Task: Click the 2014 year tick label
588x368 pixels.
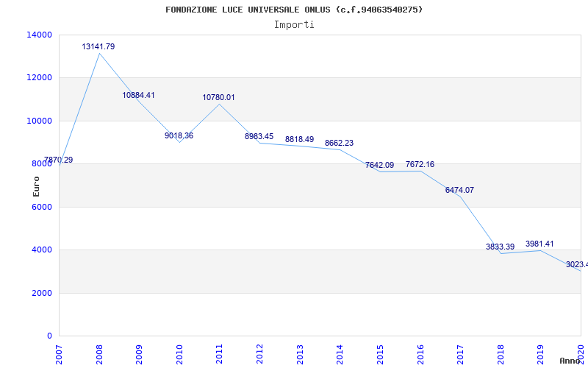Action: [x=340, y=353]
